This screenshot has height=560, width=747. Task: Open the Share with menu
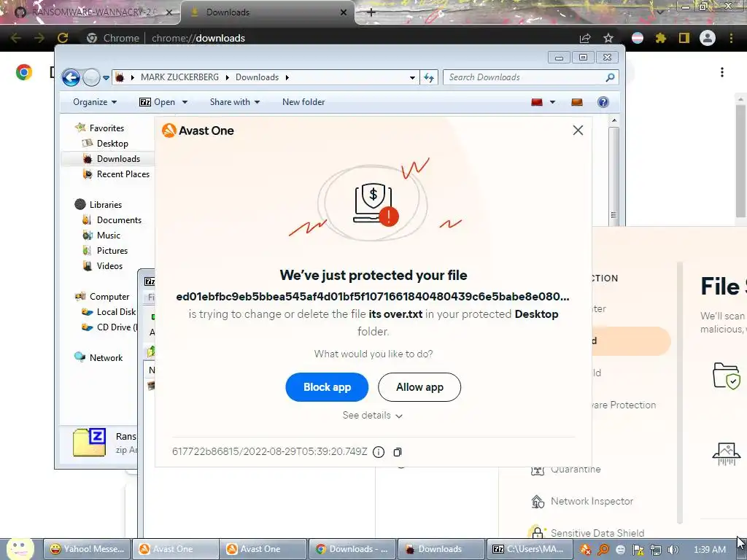click(235, 102)
